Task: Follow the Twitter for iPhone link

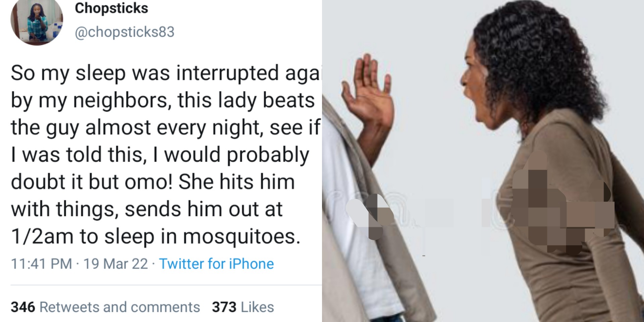Action: pyautogui.click(x=216, y=264)
